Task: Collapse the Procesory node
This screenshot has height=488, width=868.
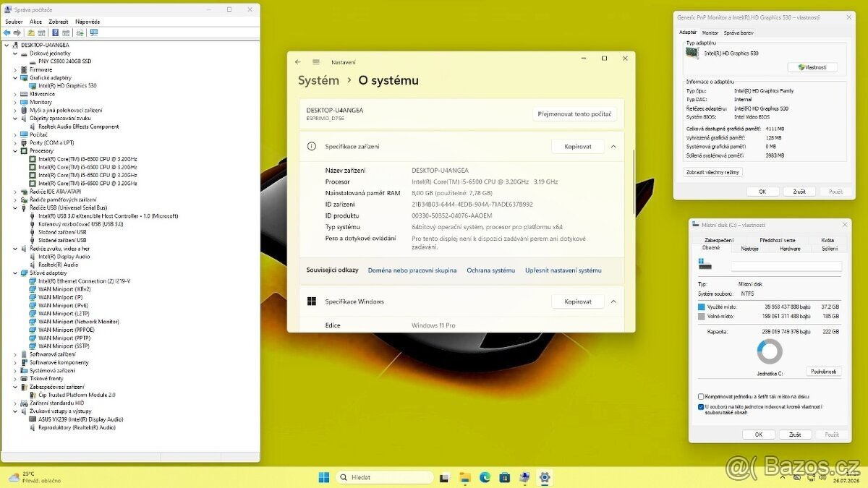Action: 15,151
